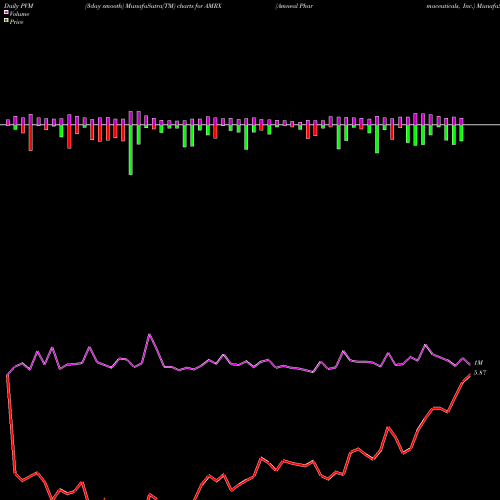Click the '(3day smooth) MunafaSutra(TM) charts for AMRX' heading
Viewport: 500px width, 500px height.
pos(153,6)
